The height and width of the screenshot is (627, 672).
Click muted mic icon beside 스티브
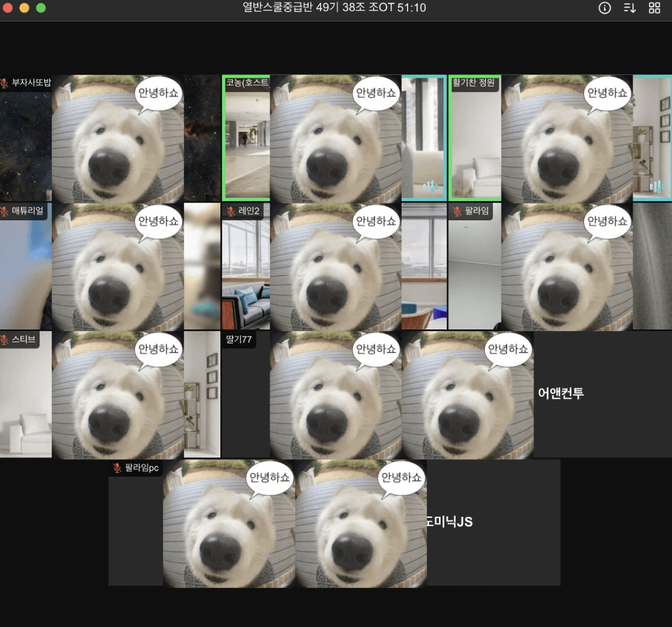(x=5, y=340)
